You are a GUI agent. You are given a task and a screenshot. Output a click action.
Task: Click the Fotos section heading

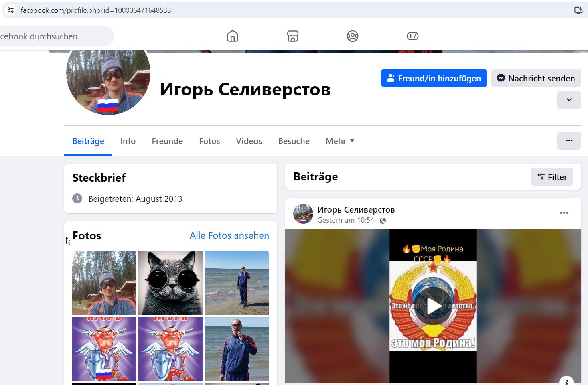click(87, 235)
